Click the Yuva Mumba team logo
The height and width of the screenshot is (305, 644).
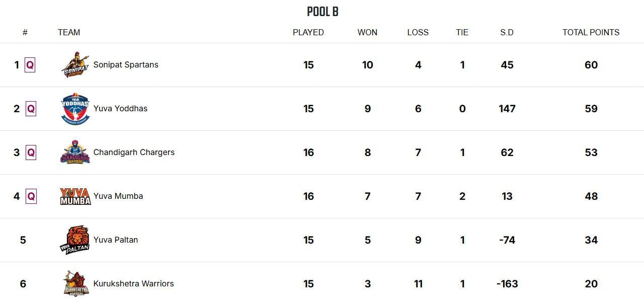point(75,196)
